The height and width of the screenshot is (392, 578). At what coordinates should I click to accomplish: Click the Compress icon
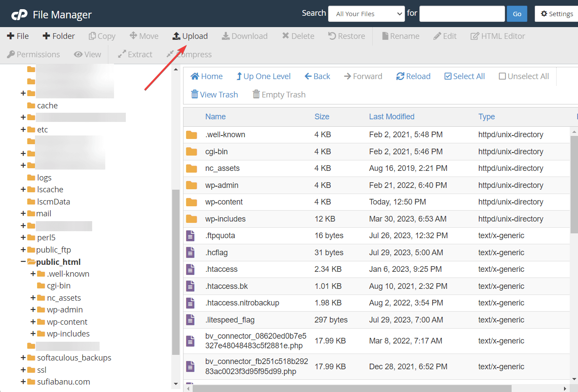(189, 54)
